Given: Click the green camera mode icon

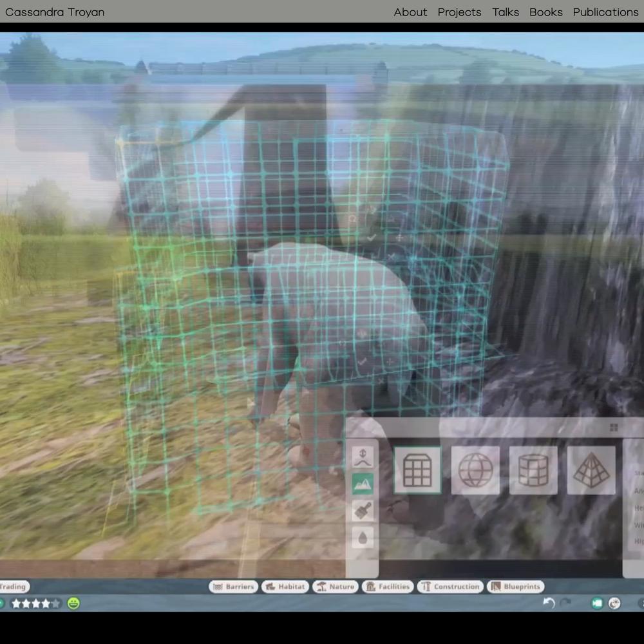Looking at the screenshot, I should pos(597,603).
